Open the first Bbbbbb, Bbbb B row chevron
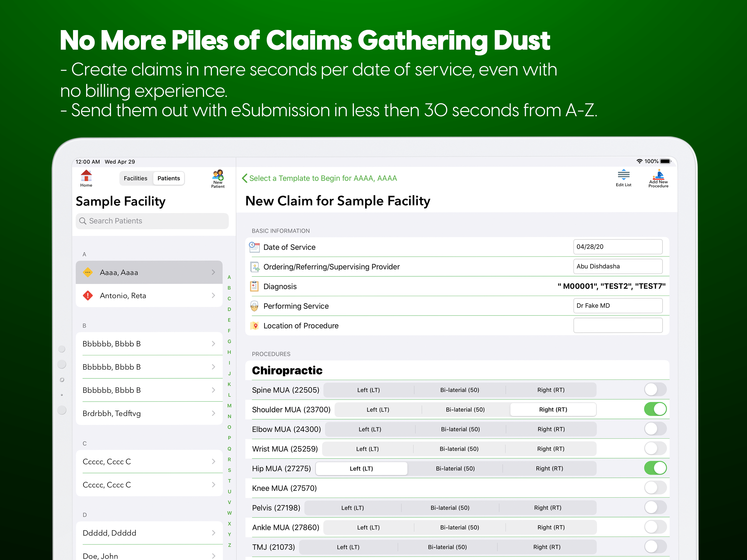This screenshot has width=747, height=560. click(214, 343)
